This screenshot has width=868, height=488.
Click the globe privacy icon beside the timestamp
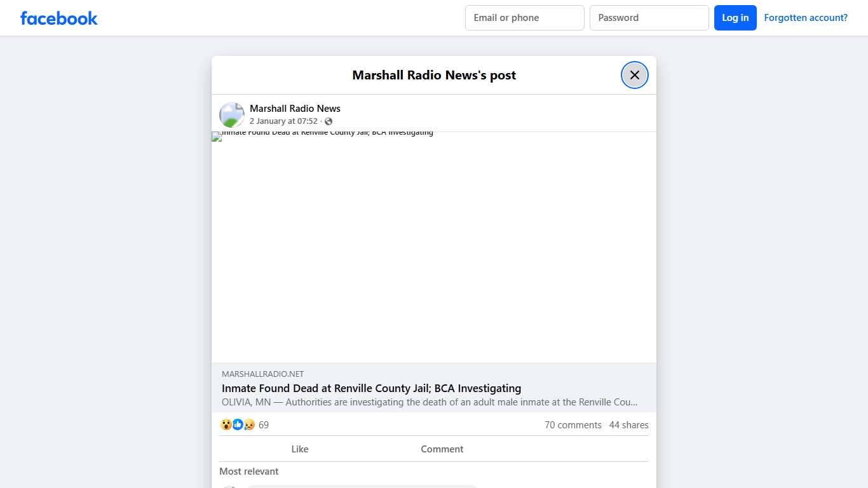coord(329,121)
